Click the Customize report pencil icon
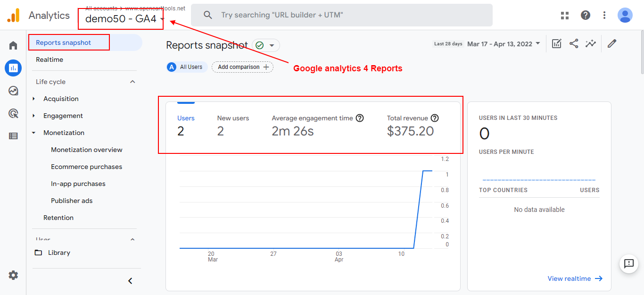This screenshot has width=644, height=295. pyautogui.click(x=612, y=43)
